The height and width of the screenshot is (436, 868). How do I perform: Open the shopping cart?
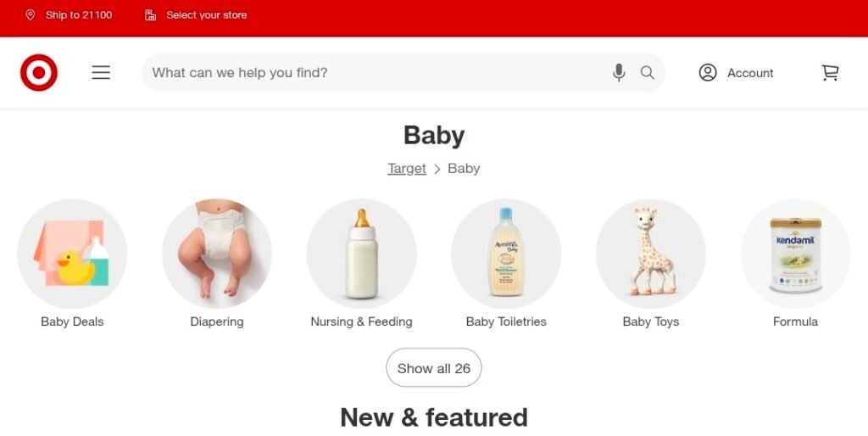coord(830,73)
